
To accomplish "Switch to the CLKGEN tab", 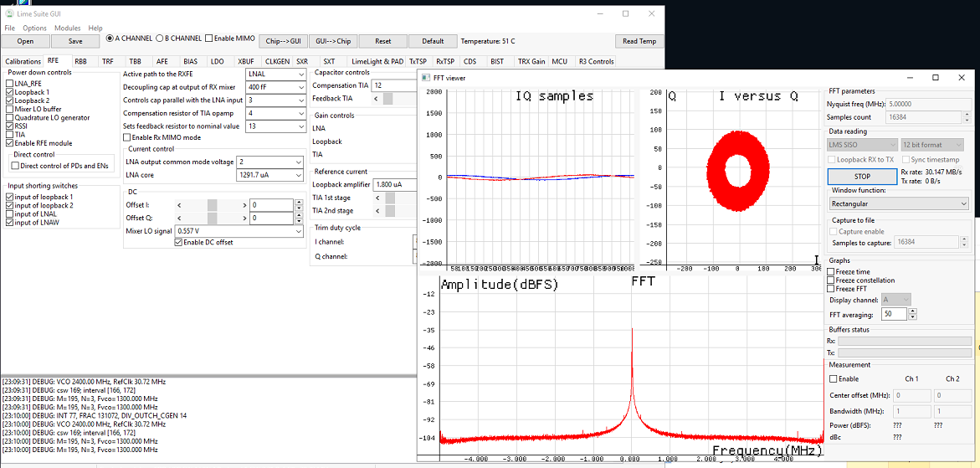I will pos(277,61).
